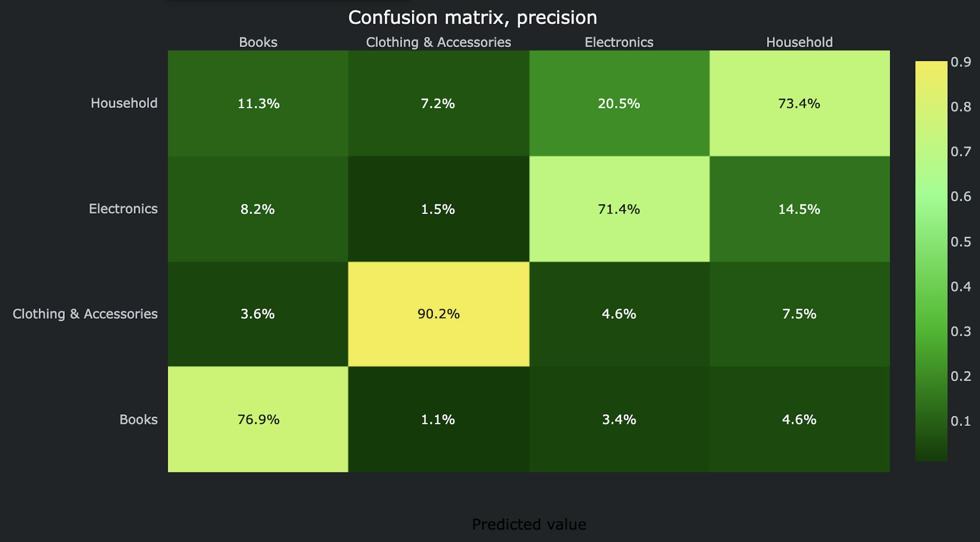Select the 3.6% heatmap cell
980x542 pixels.
point(258,314)
